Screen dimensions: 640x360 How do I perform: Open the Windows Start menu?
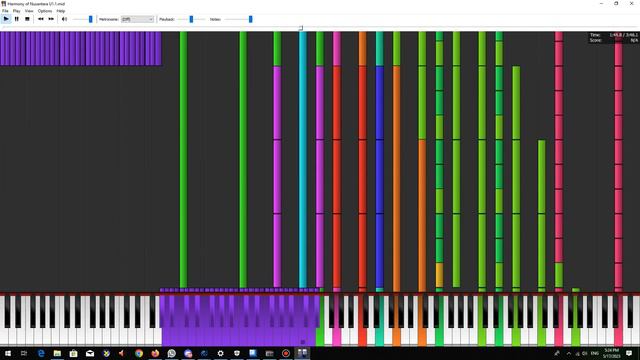8,353
